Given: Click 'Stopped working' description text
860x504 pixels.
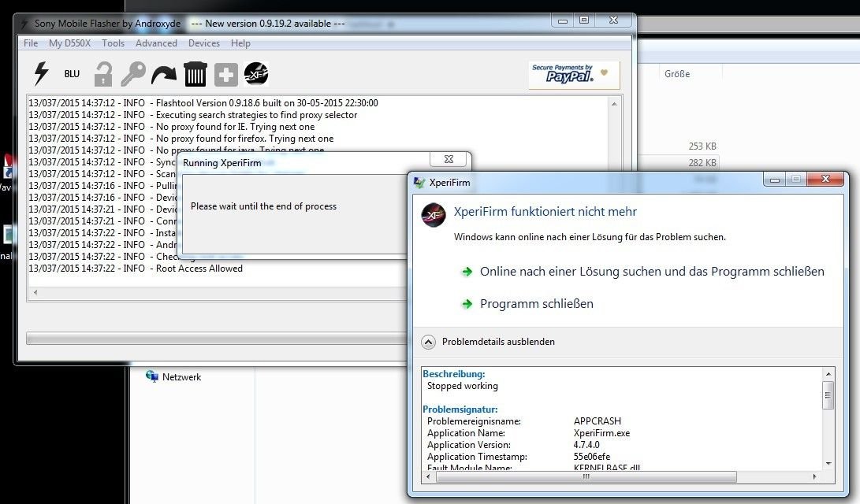Looking at the screenshot, I should [x=463, y=386].
